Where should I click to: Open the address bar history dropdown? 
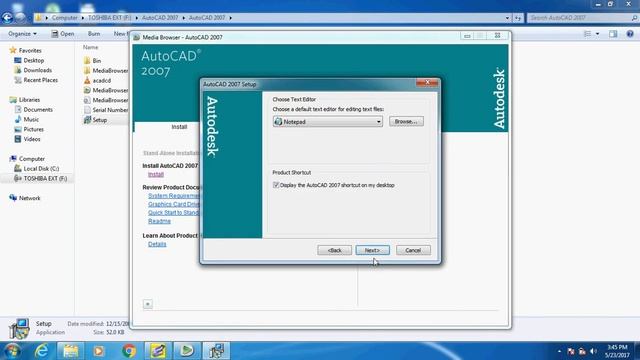(x=507, y=18)
